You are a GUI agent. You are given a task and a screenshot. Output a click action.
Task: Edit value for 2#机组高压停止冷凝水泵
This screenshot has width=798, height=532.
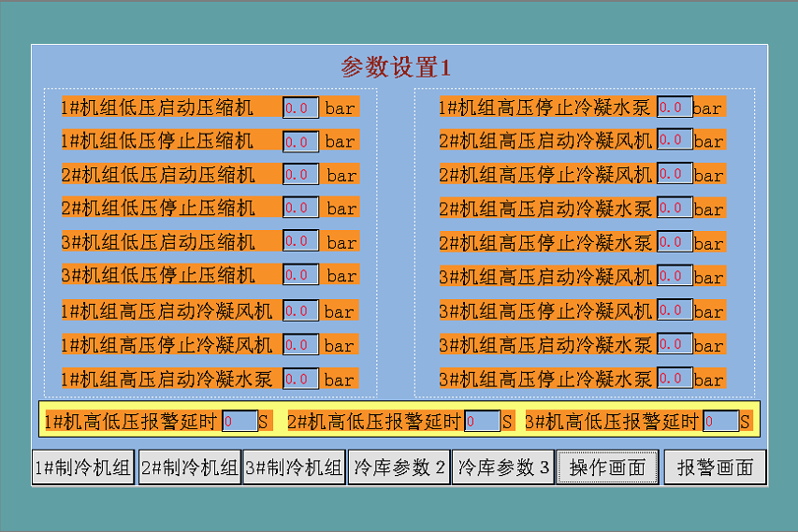(675, 241)
